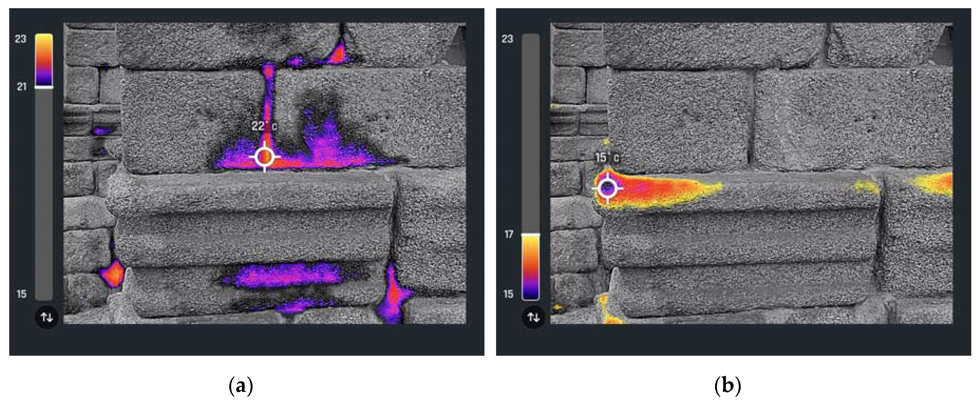Select the 22°C temperature readout label
This screenshot has height=404, width=980.
click(264, 126)
